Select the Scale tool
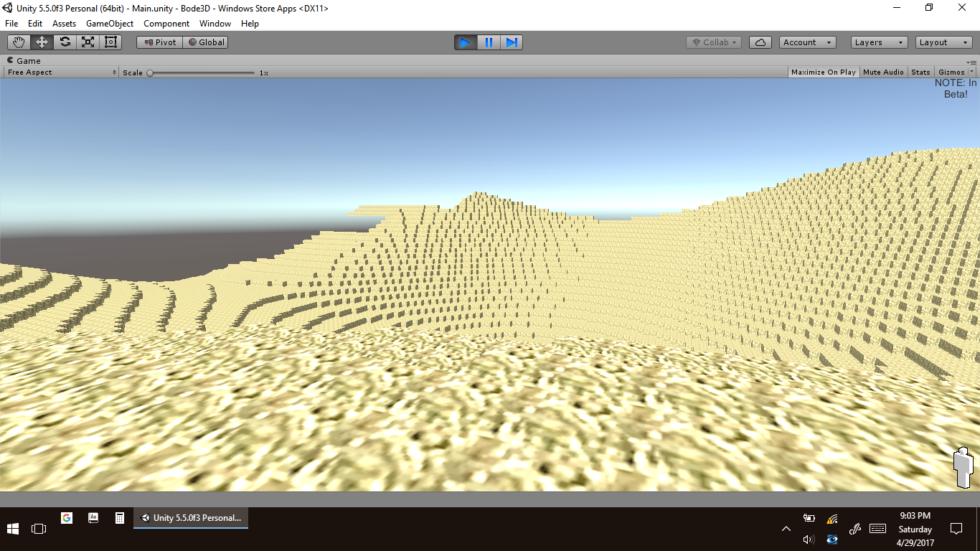The height and width of the screenshot is (551, 980). tap(88, 42)
